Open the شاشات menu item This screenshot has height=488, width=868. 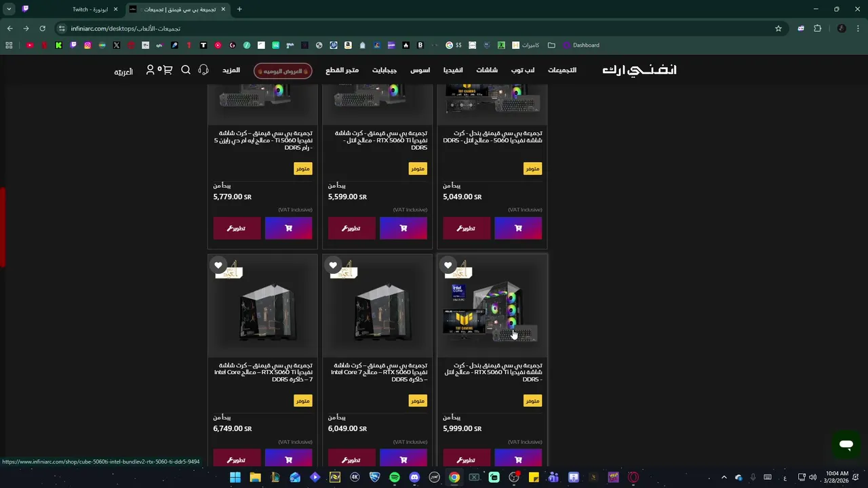(487, 70)
